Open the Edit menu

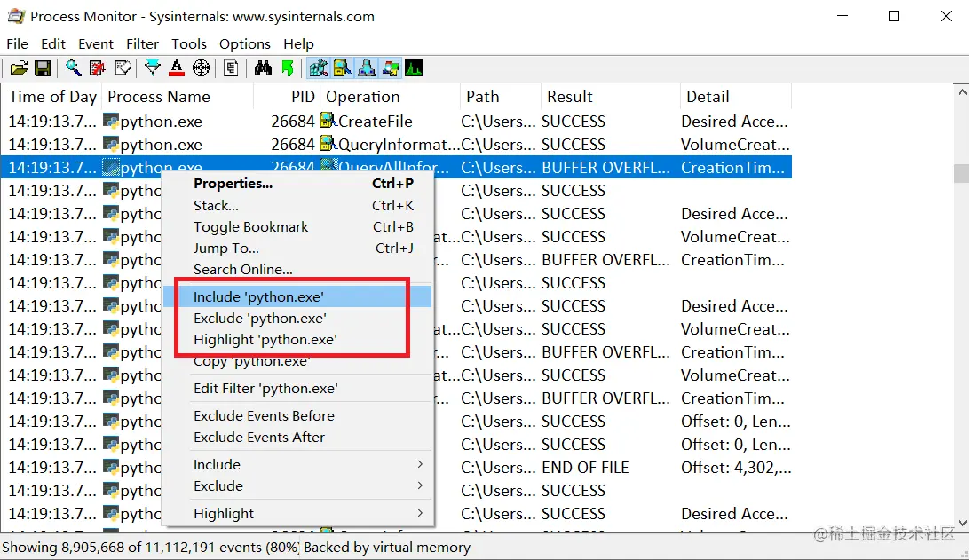click(x=53, y=44)
